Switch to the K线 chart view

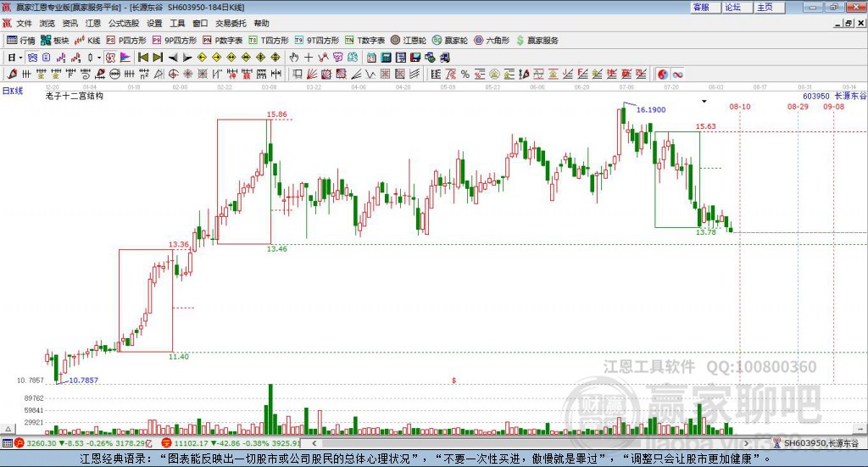coord(87,41)
